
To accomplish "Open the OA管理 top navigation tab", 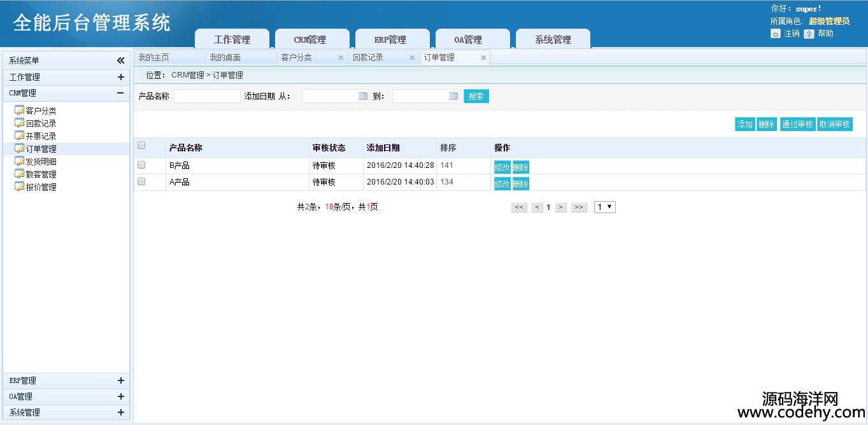I will pyautogui.click(x=473, y=39).
